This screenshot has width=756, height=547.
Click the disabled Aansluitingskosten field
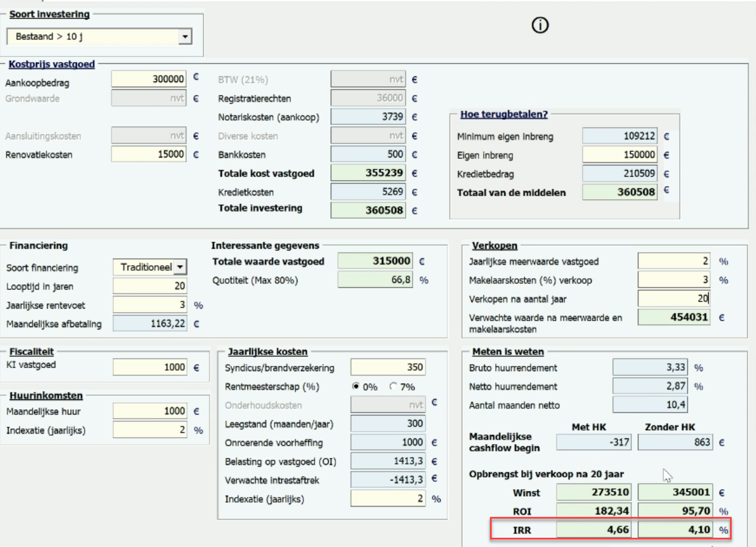pyautogui.click(x=149, y=135)
